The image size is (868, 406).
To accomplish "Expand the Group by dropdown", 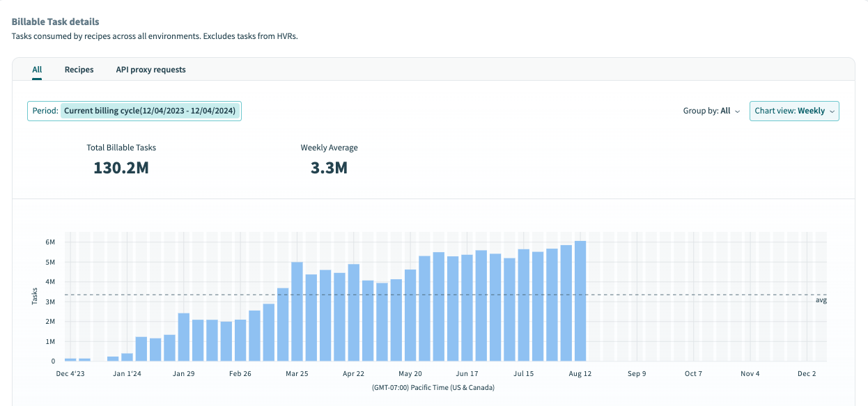I will tap(711, 111).
